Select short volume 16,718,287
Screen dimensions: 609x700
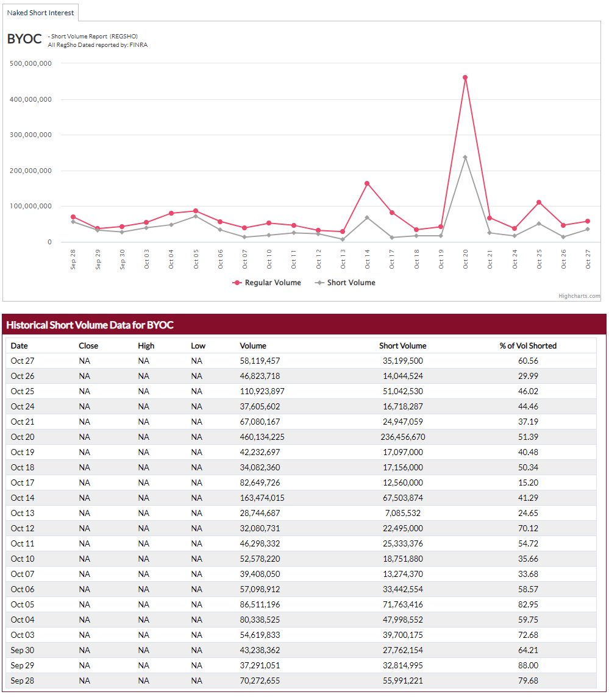click(x=402, y=406)
